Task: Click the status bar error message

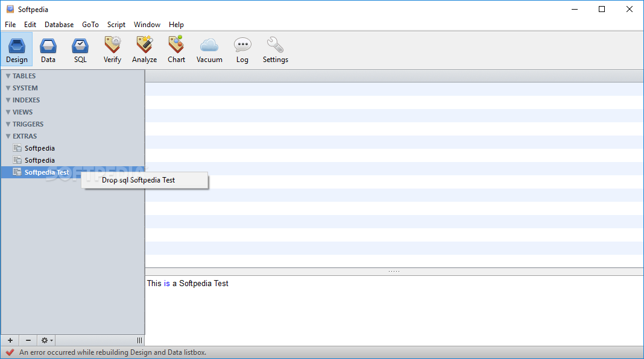Action: (x=113, y=352)
